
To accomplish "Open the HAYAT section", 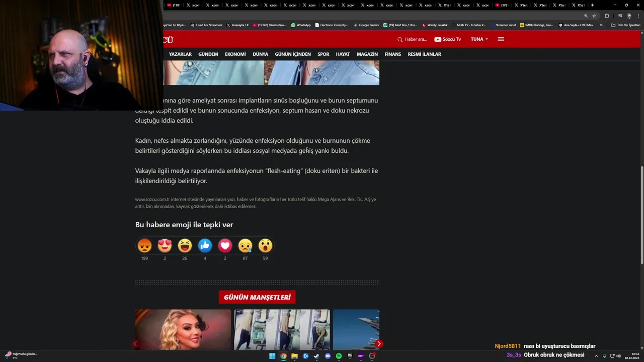I will tap(343, 54).
